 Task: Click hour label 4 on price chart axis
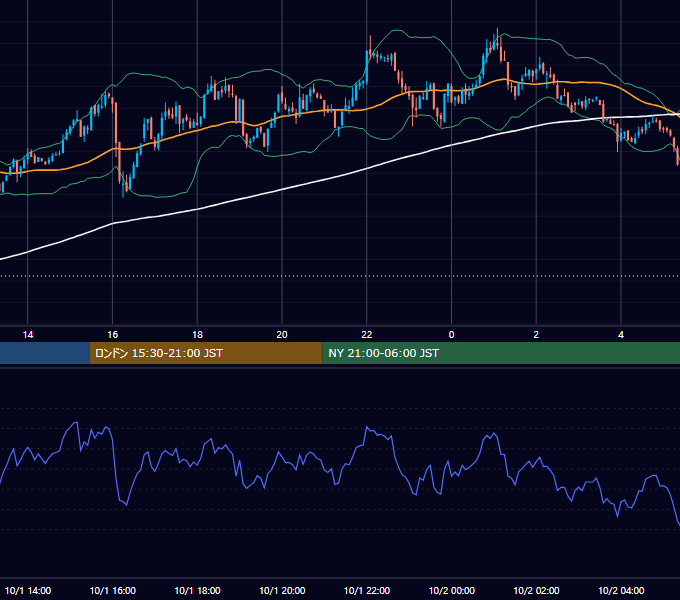pyautogui.click(x=621, y=335)
